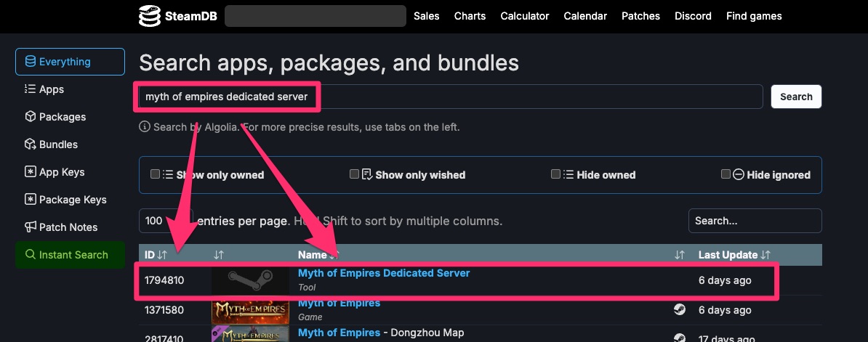Viewport: 868px width, 342px height.
Task: Open the Package Keys sidebar tab
Action: 71,200
